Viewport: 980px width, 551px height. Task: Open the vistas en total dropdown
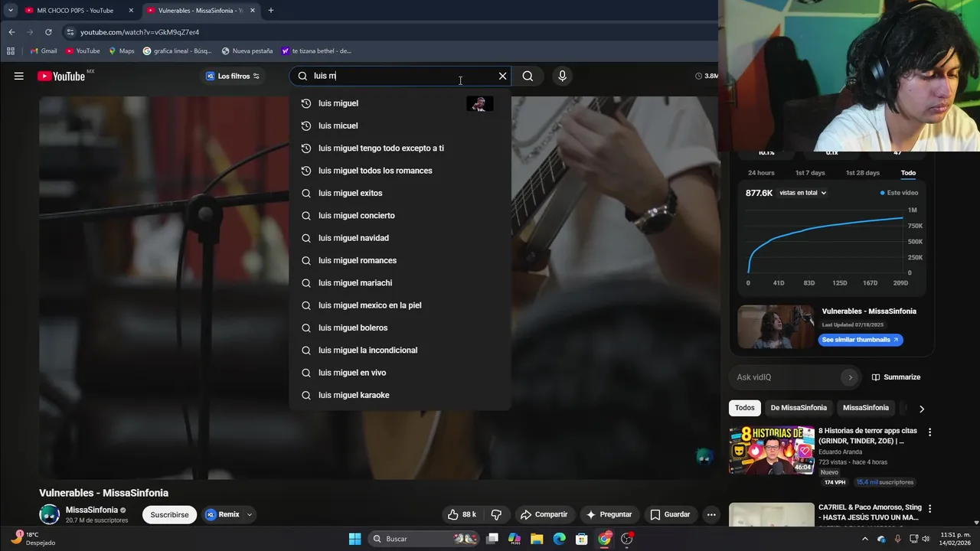803,193
